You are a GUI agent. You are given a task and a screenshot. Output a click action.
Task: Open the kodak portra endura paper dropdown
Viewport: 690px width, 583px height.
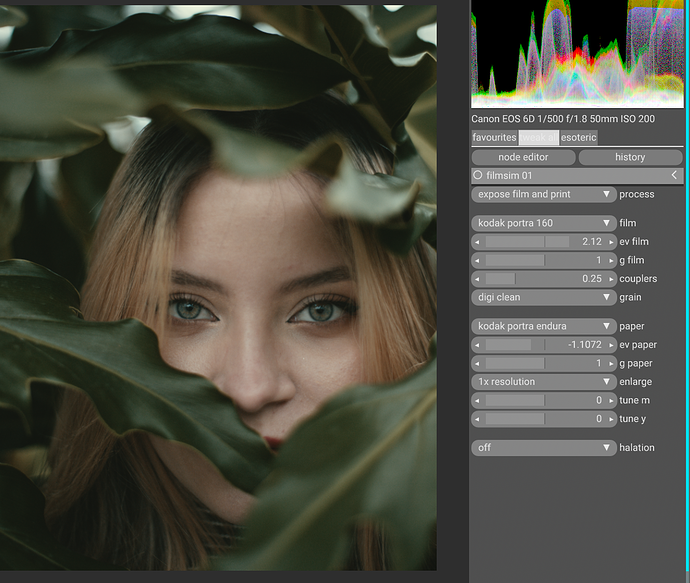[543, 326]
